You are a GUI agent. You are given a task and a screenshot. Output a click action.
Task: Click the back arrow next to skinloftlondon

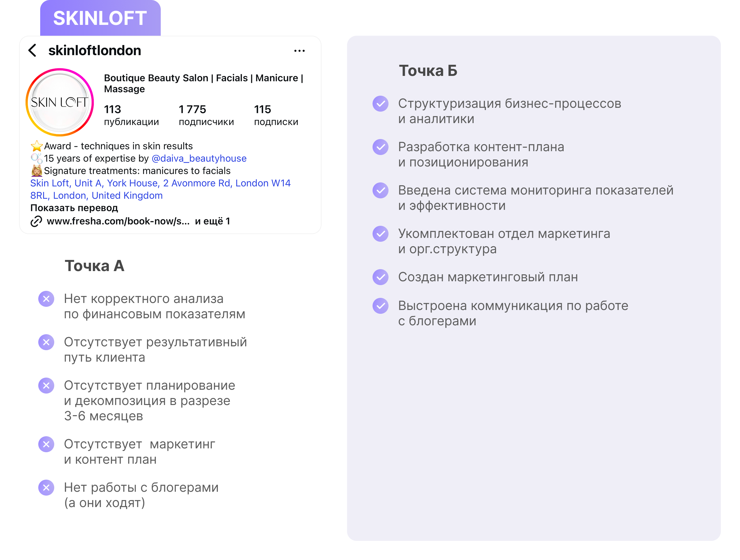33,50
